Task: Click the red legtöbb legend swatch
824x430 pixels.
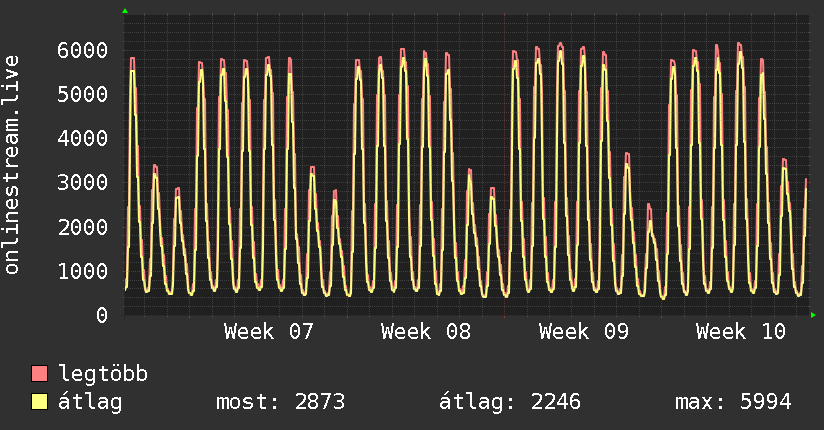Action: tap(40, 374)
